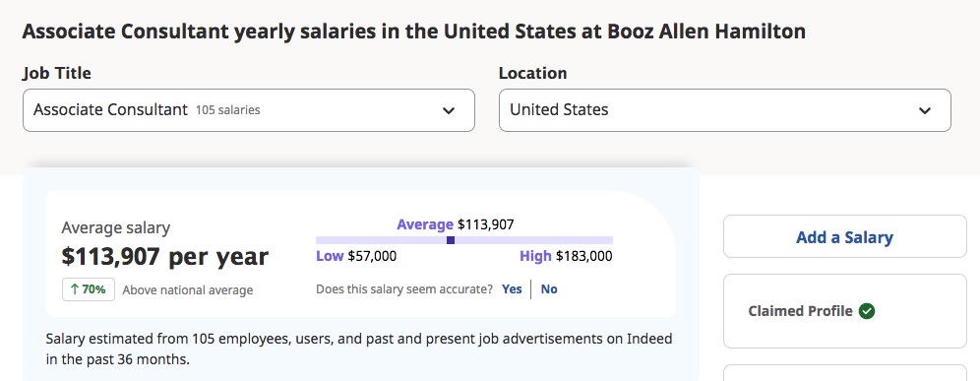Screen dimensions: 980x381
Task: Open the Associate Consultant job title dropdown
Action: pyautogui.click(x=249, y=110)
